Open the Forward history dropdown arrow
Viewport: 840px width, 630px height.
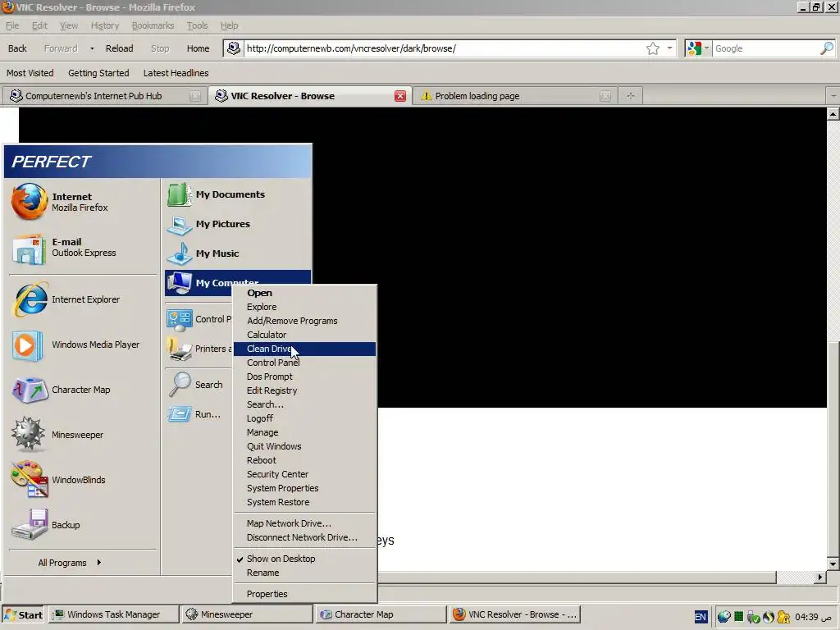tap(92, 48)
